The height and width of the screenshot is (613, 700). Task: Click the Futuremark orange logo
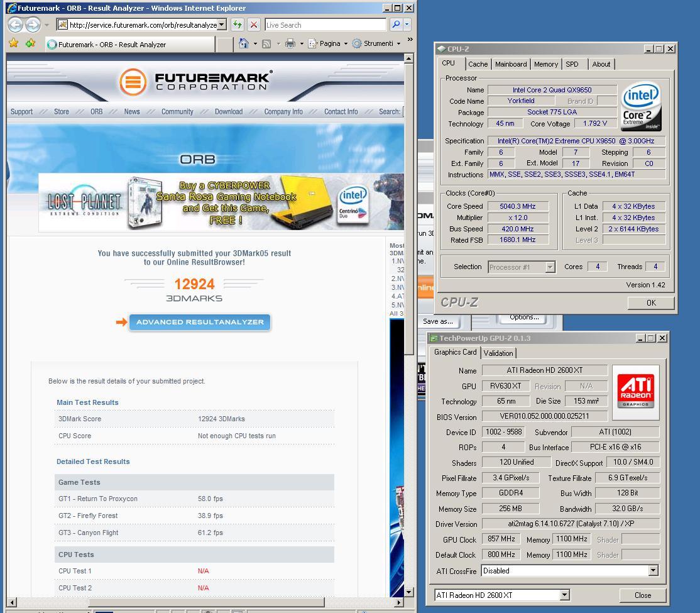[133, 82]
